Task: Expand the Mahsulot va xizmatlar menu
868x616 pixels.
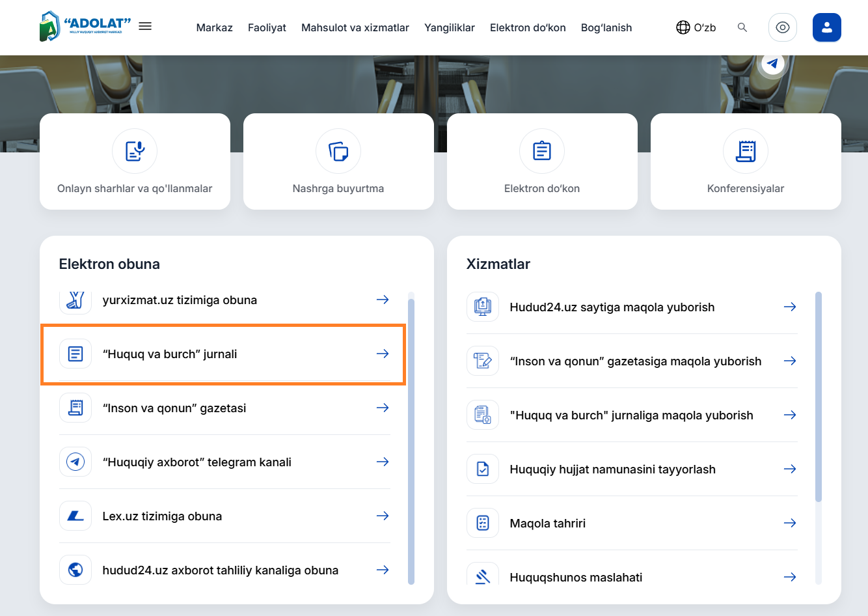Action: pyautogui.click(x=355, y=27)
